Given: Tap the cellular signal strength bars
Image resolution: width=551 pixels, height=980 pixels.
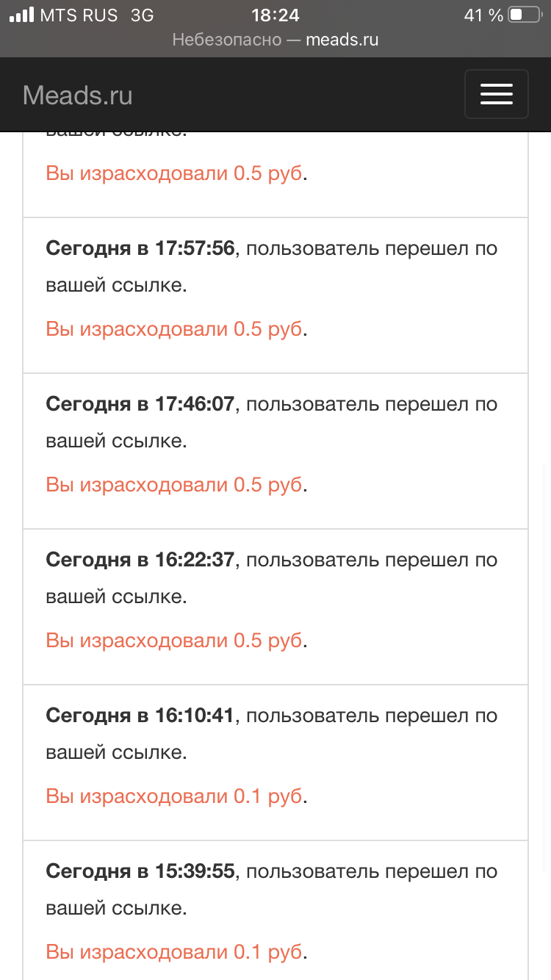Looking at the screenshot, I should coord(22,15).
